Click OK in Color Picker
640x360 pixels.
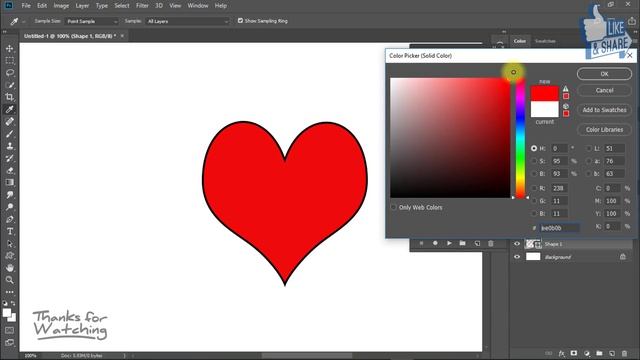click(x=604, y=74)
